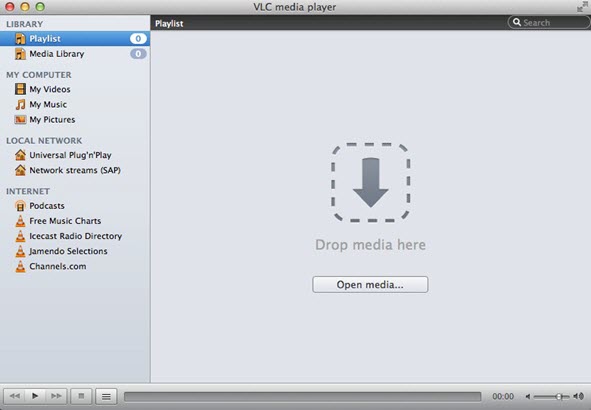Viewport: 591px width, 410px height.
Task: Click the stop playback button
Action: [x=81, y=396]
